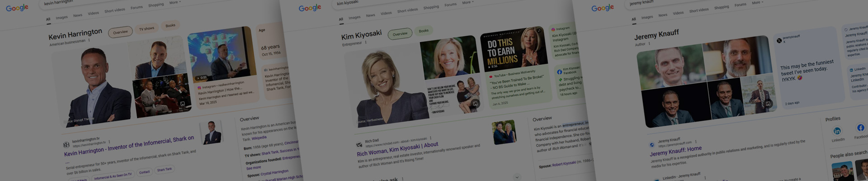
Task: Click the Facebook icon on the Kim Kiyosaki card
Action: [x=559, y=72]
